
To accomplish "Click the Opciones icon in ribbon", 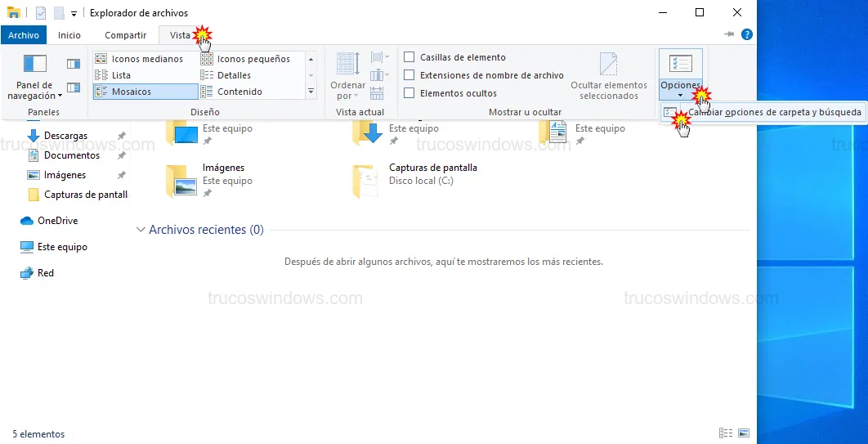I will pyautogui.click(x=680, y=64).
